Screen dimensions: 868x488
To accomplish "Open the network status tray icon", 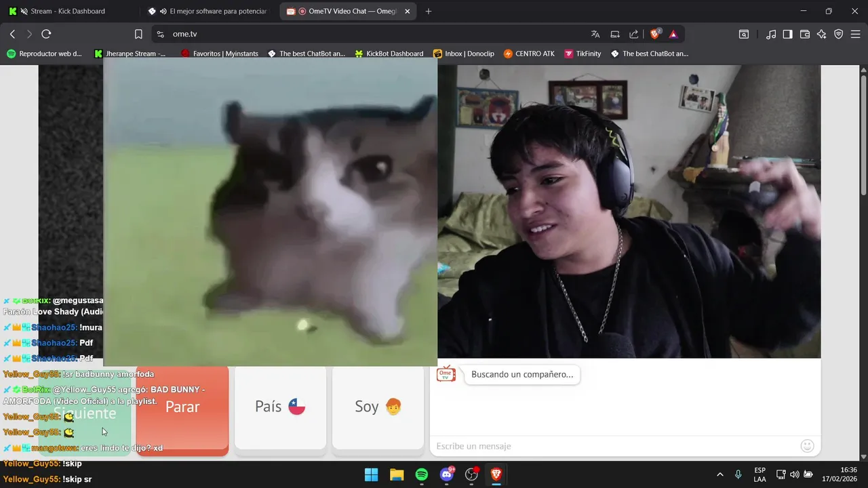I will click(781, 474).
